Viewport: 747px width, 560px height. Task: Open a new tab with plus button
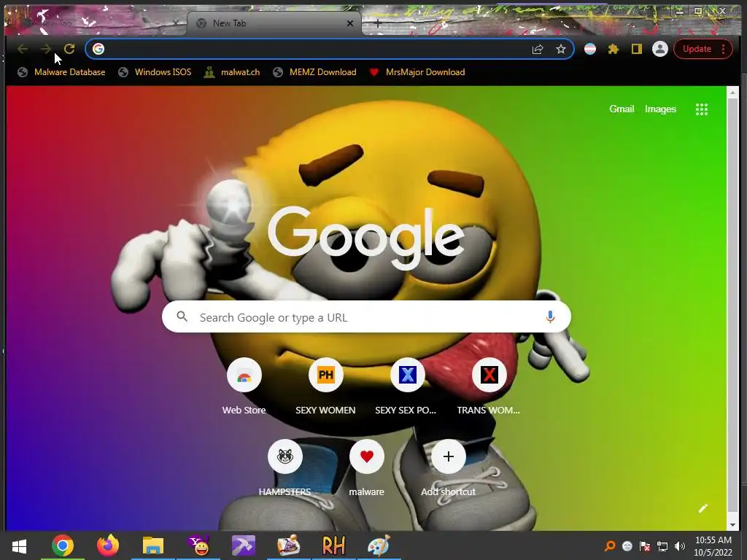[x=377, y=23]
